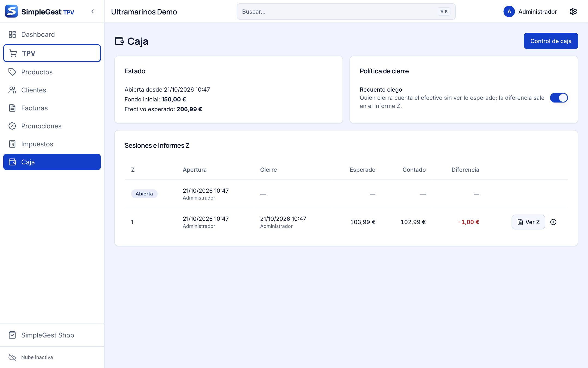Click Nube inactiva status text
The width and height of the screenshot is (588, 368).
click(x=37, y=357)
